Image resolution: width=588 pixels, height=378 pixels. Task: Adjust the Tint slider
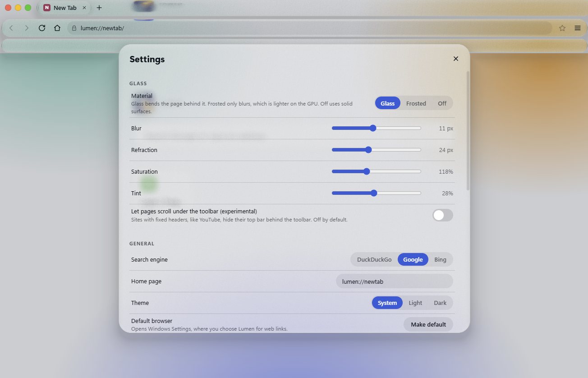(x=377, y=193)
